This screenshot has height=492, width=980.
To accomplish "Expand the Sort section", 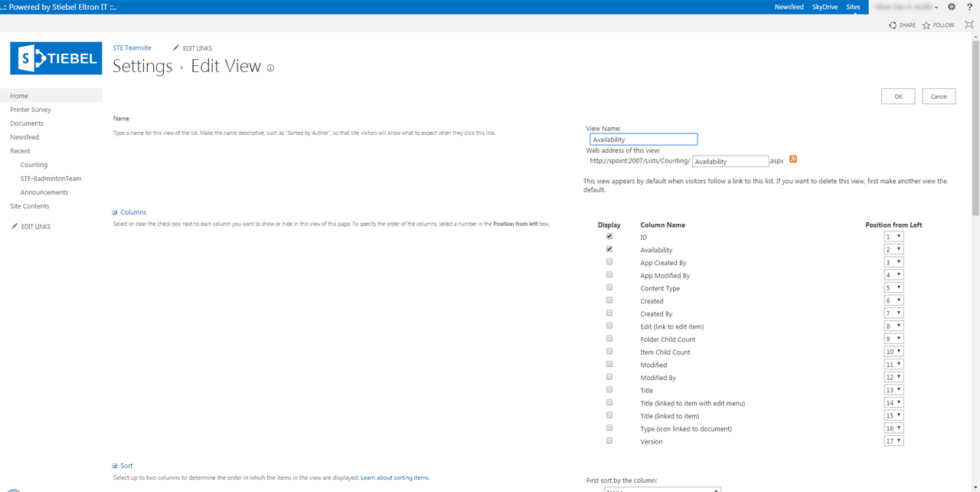I will (x=114, y=465).
